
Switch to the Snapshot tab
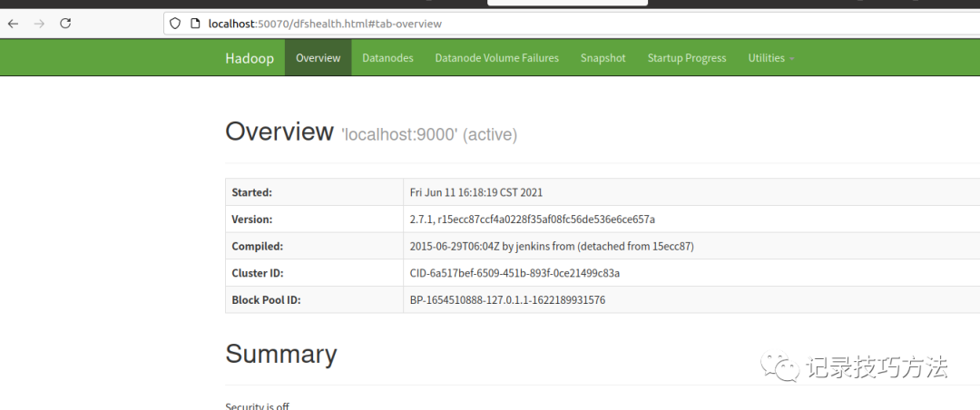(603, 58)
